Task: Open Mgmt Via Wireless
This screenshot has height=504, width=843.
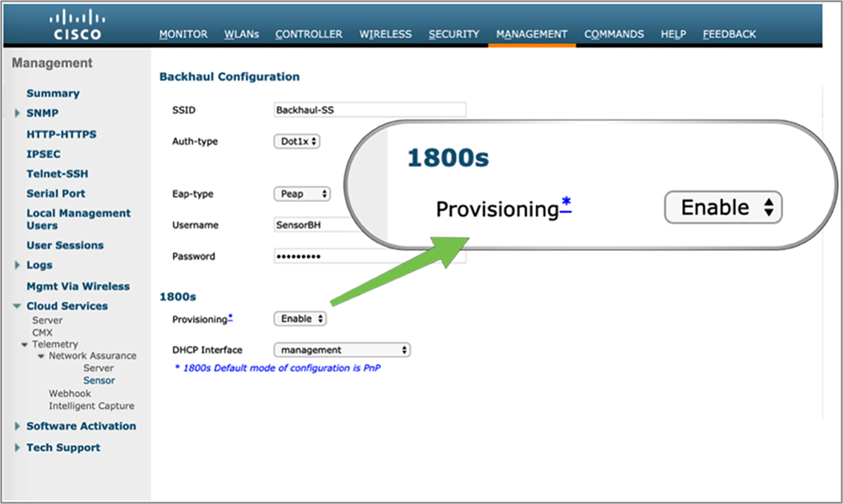Action: [78, 286]
